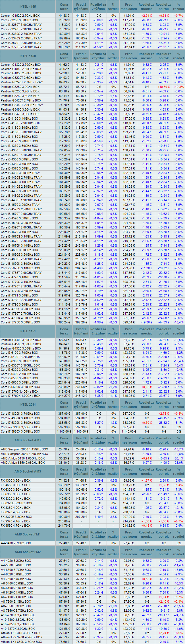Select A4-4020 3,2GHz BOX product name
Screen dimensions: 185x644
pos(16,561)
